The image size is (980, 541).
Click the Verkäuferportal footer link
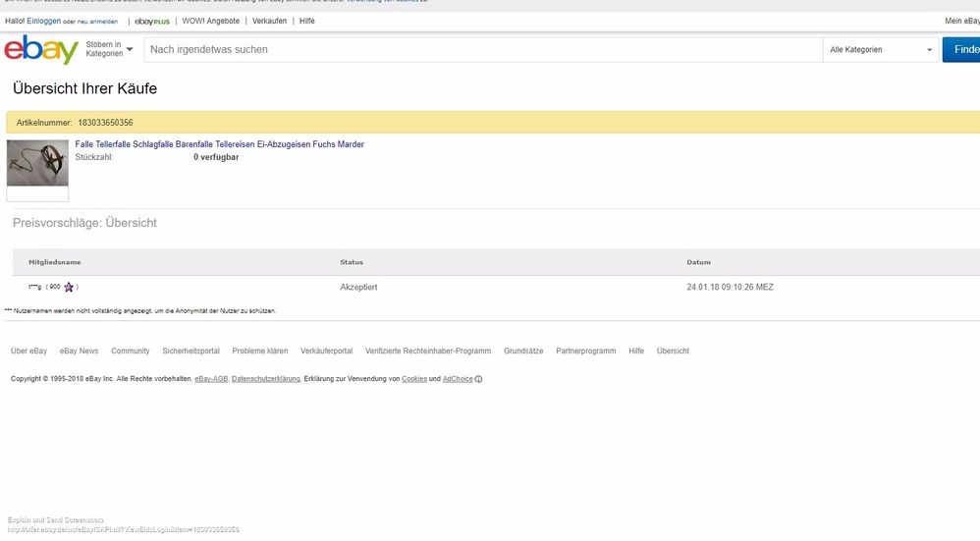point(326,351)
